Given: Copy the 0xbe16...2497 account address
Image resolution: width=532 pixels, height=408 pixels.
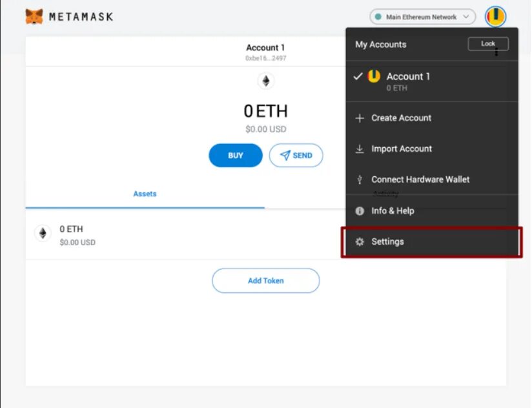Looking at the screenshot, I should (x=265, y=58).
